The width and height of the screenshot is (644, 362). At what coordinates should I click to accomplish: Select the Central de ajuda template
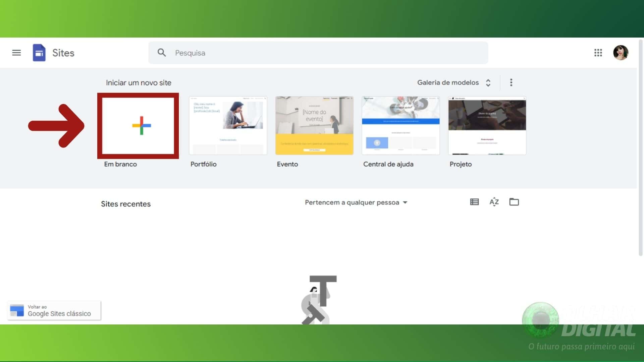coord(400,125)
